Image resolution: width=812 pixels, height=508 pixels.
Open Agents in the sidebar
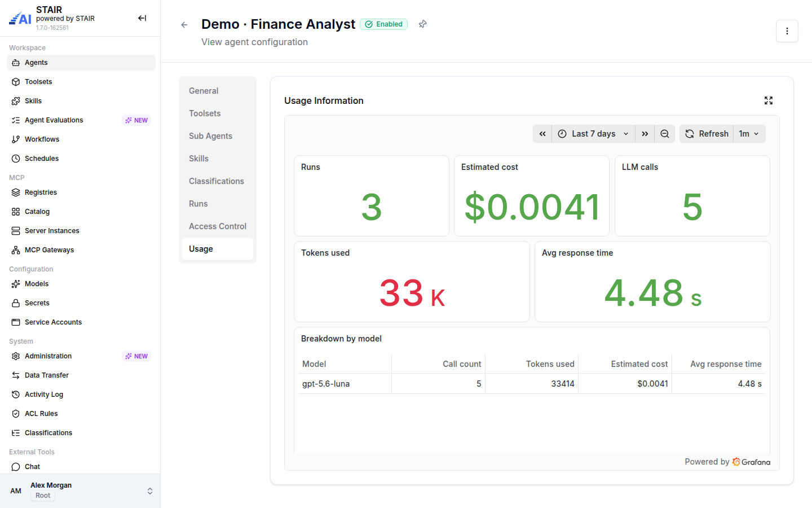point(81,63)
